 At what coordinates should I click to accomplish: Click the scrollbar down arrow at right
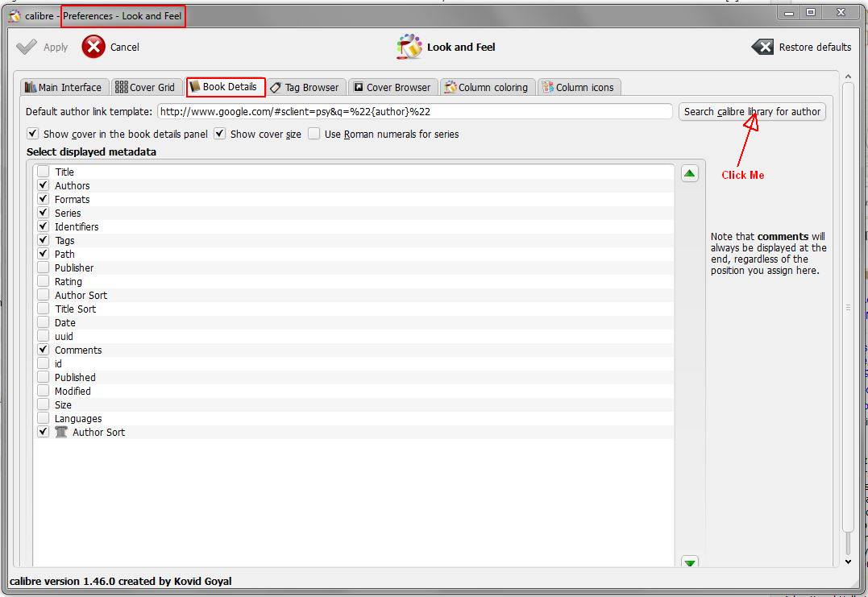point(848,561)
